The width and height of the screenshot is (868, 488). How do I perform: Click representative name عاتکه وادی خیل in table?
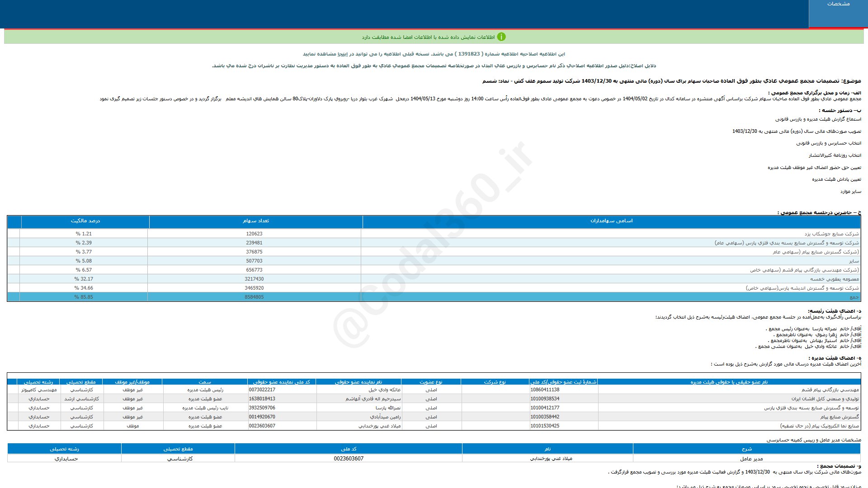tap(384, 390)
